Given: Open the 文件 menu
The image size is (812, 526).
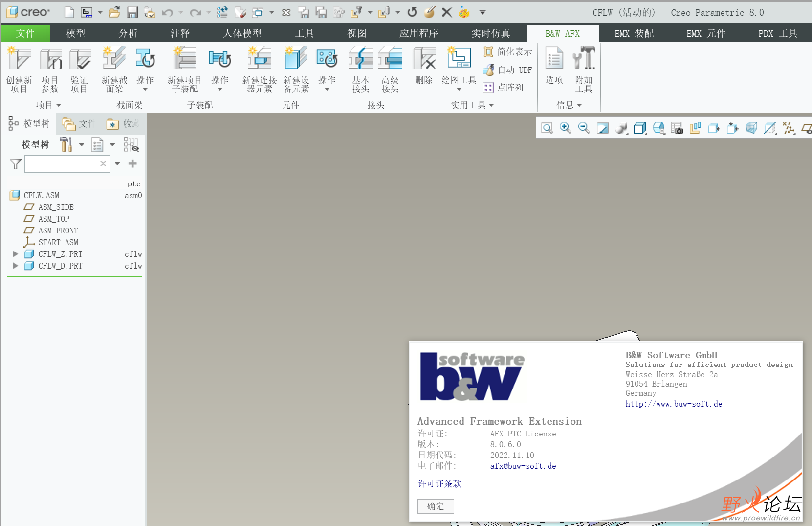Looking at the screenshot, I should click(x=25, y=33).
